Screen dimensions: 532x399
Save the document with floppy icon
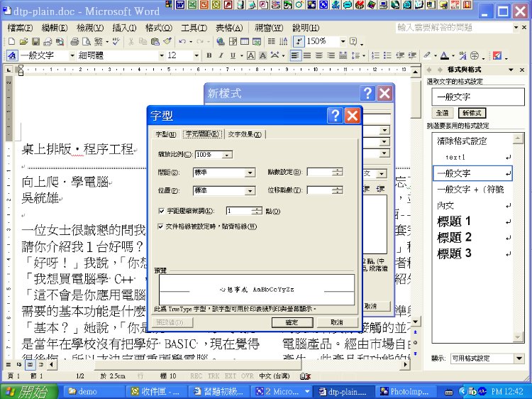[x=35, y=42]
